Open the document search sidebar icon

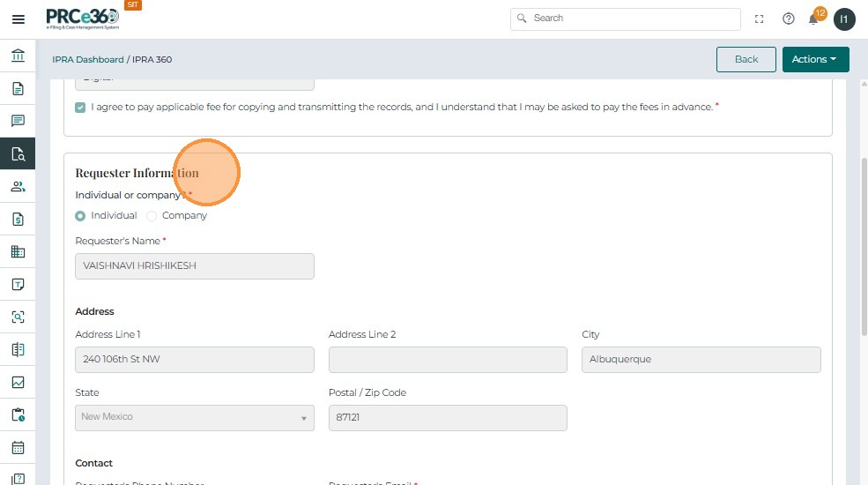click(x=18, y=153)
